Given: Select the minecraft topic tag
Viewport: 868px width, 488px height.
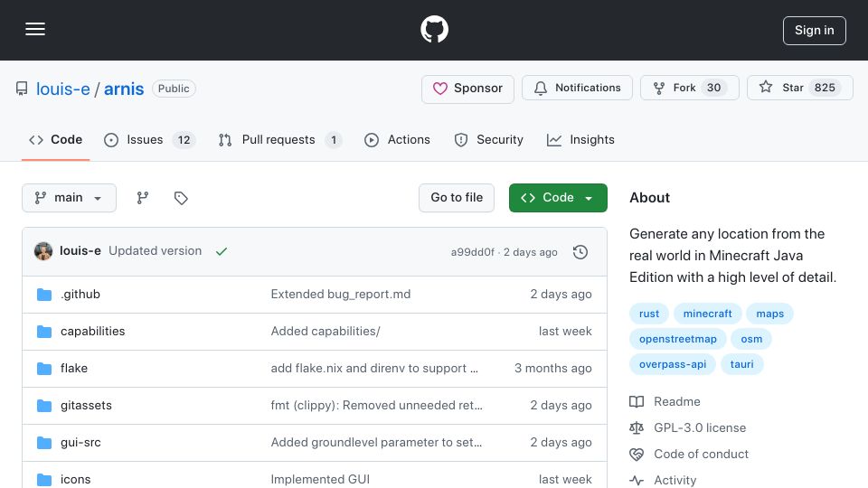Looking at the screenshot, I should tap(707, 314).
